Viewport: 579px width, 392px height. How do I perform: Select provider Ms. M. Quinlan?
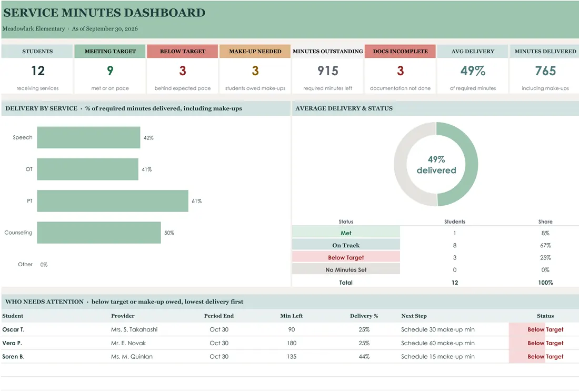[x=132, y=357]
